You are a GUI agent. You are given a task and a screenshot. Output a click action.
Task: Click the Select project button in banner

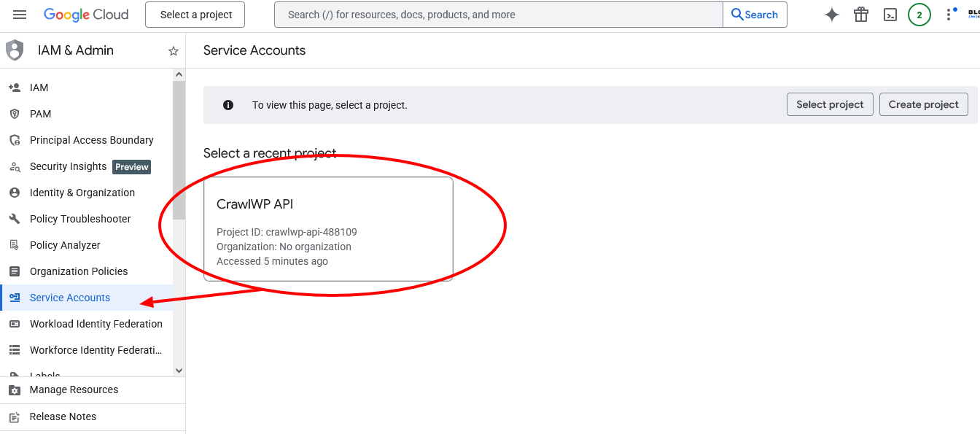[830, 104]
